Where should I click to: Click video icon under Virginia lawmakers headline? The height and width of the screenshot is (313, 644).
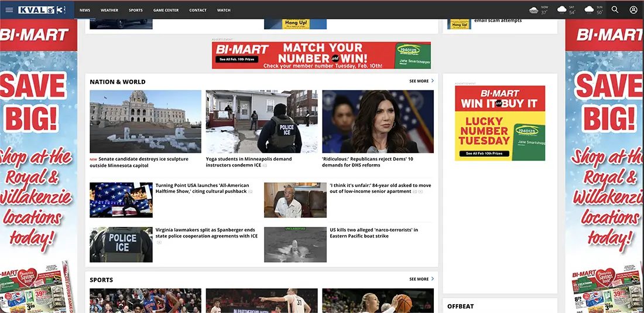pyautogui.click(x=159, y=242)
